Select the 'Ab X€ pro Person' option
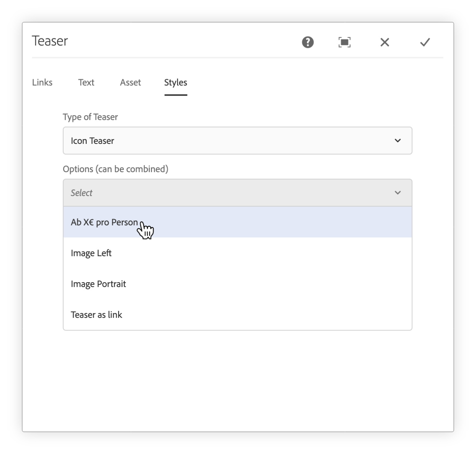476x454 pixels. (104, 222)
